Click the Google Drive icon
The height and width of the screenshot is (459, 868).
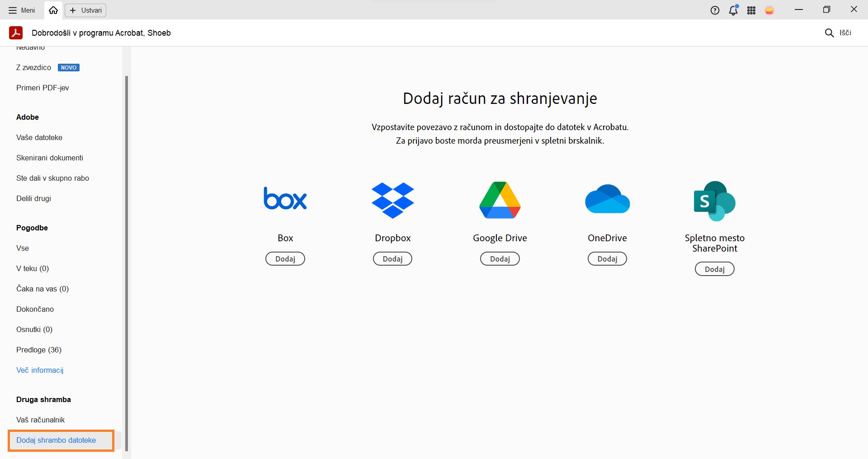tap(500, 200)
